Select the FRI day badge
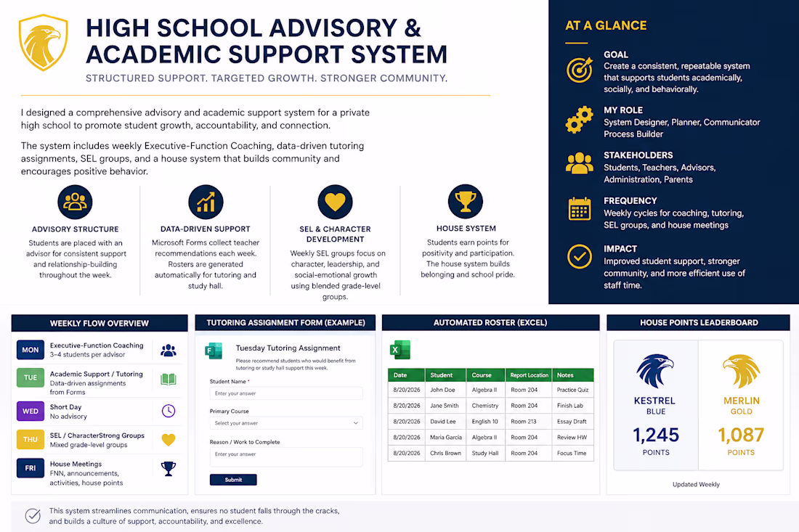 point(30,468)
